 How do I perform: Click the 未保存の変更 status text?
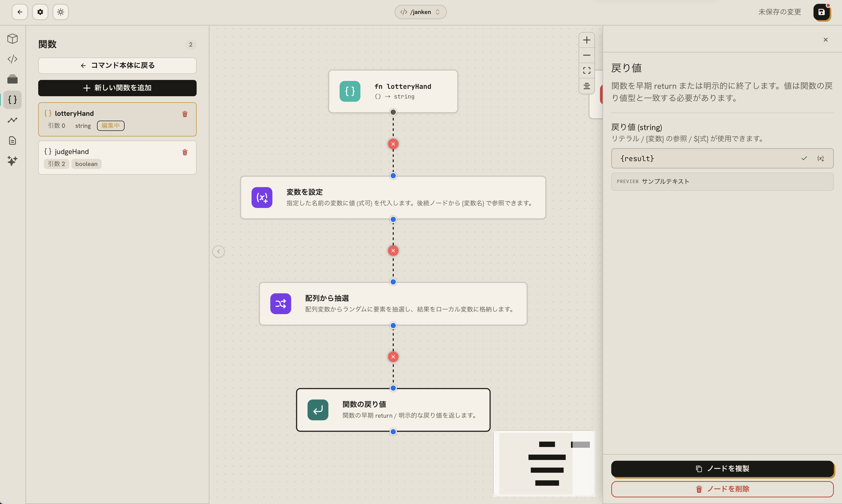(x=780, y=12)
